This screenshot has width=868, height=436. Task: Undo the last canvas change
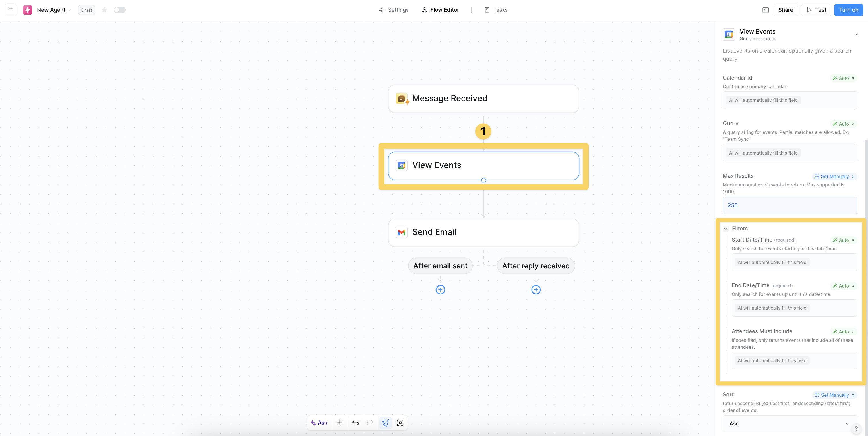point(355,423)
